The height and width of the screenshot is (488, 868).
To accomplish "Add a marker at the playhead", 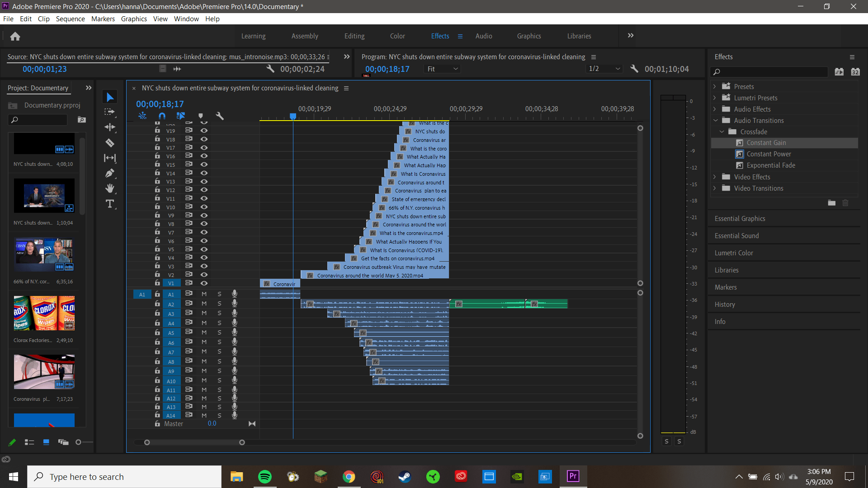I will click(x=201, y=116).
